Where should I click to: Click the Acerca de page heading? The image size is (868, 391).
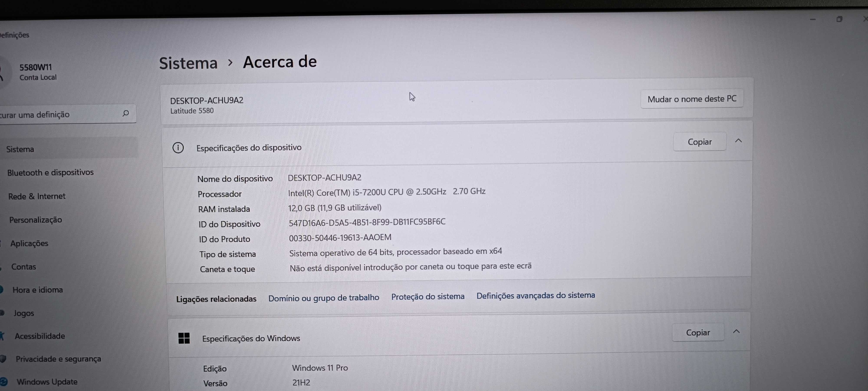pyautogui.click(x=280, y=62)
